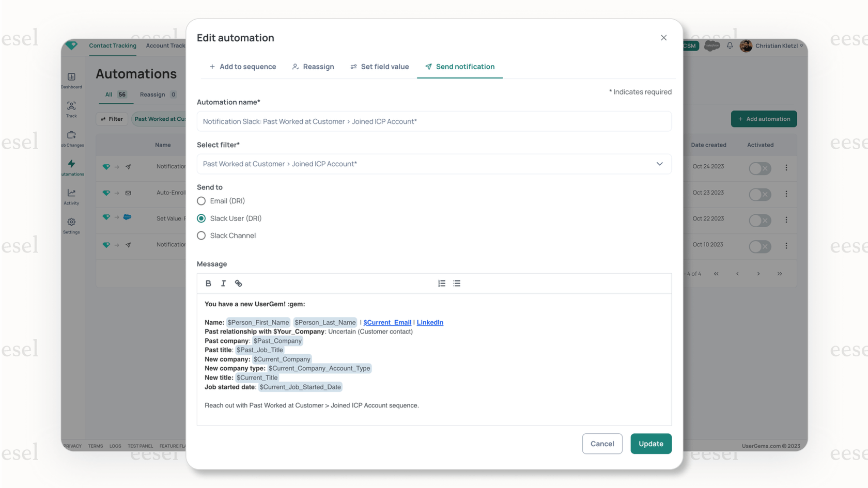This screenshot has width=868, height=488.
Task: Select the Track icon in the sidebar
Action: (x=71, y=108)
